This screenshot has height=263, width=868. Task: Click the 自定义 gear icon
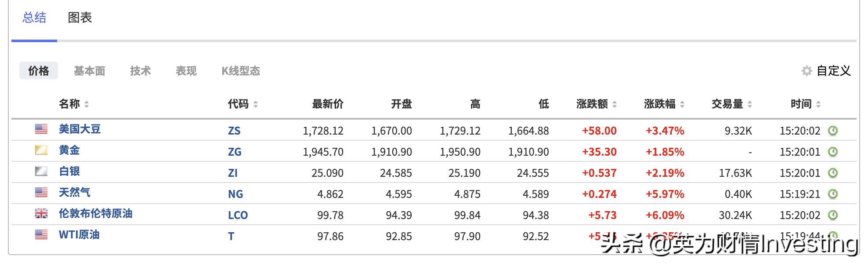(807, 70)
